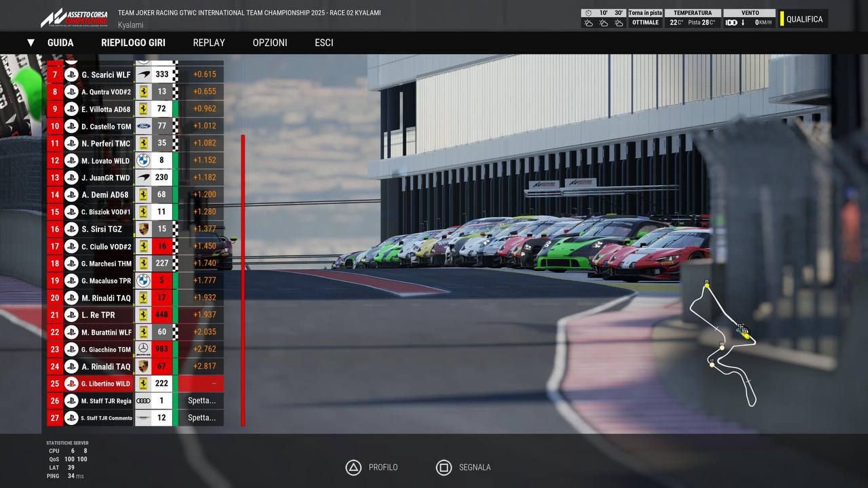The width and height of the screenshot is (868, 488).
Task: Click the Assetto Corsa Competizione logo
Action: [73, 18]
